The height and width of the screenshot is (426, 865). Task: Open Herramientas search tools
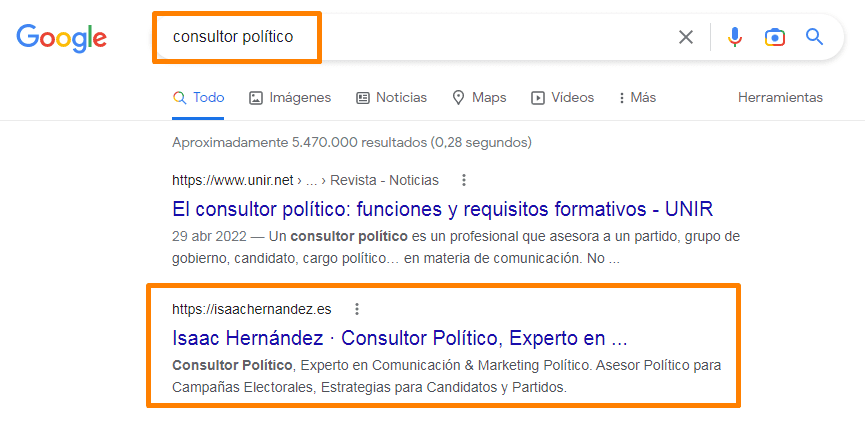click(780, 98)
